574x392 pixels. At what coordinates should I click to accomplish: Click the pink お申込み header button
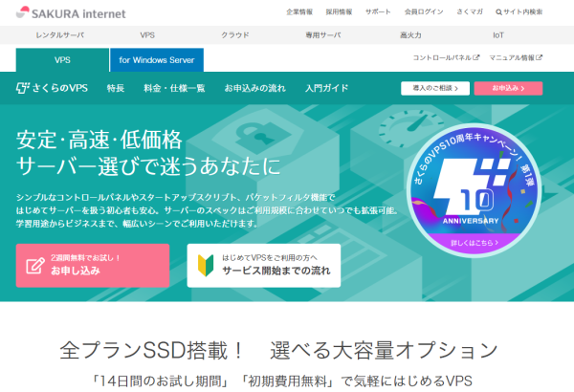coord(508,88)
